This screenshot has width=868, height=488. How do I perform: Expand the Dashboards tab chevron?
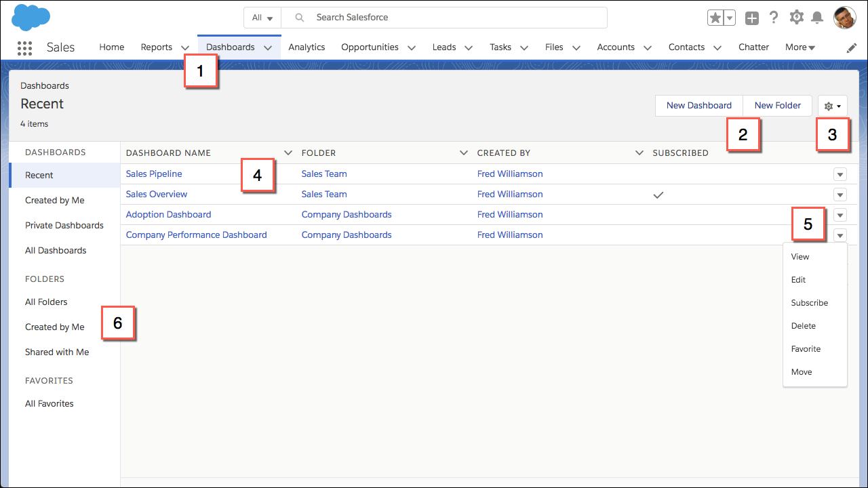[x=268, y=48]
